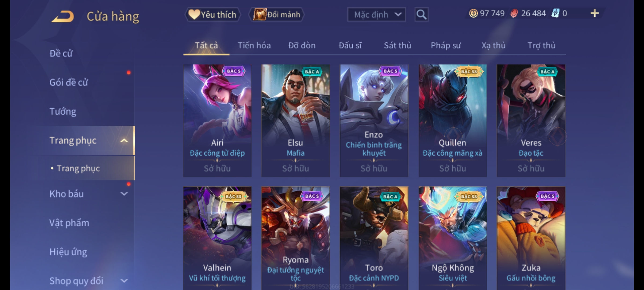Viewport: 644px width, 290px height.
Task: Tap the blue voucher currency icon
Action: (555, 13)
